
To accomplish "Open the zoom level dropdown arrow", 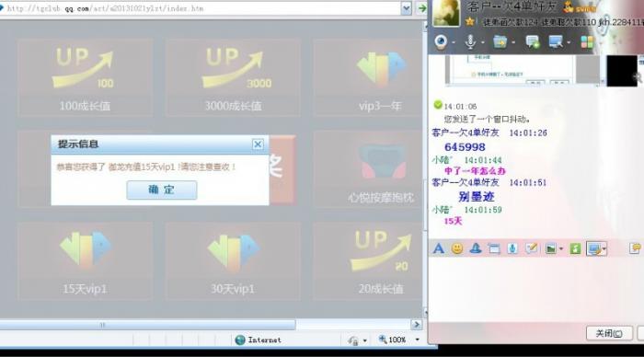I will [418, 340].
